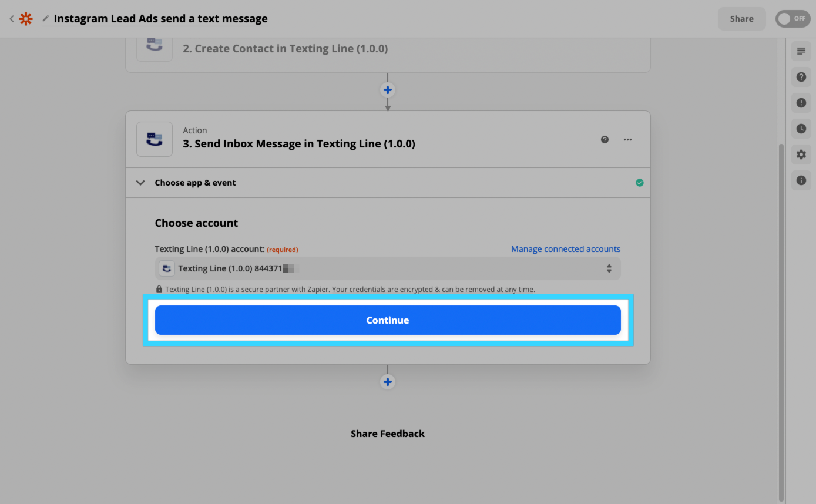Click the Choose account heading
Viewport: 816px width, 504px height.
[196, 223]
